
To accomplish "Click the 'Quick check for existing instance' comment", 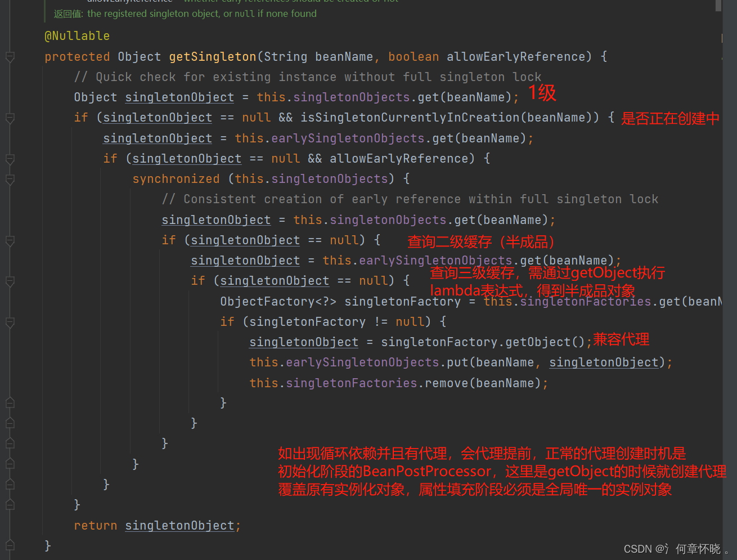I will pyautogui.click(x=308, y=77).
